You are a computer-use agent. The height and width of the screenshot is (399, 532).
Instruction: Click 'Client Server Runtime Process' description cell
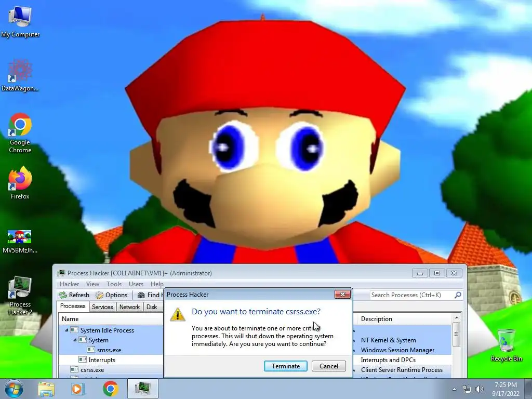pyautogui.click(x=402, y=370)
